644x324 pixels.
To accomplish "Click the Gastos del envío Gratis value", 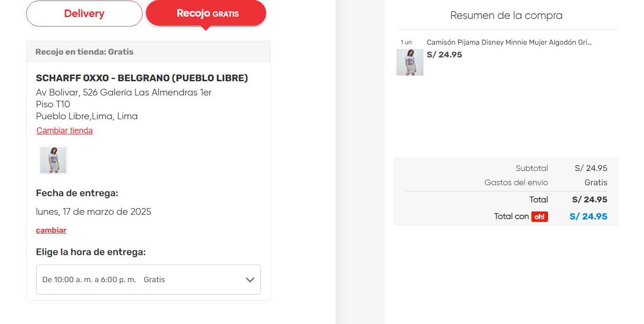I will tap(596, 182).
